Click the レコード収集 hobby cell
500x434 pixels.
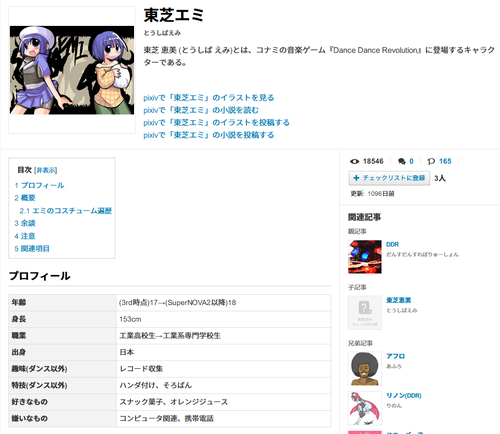click(224, 369)
